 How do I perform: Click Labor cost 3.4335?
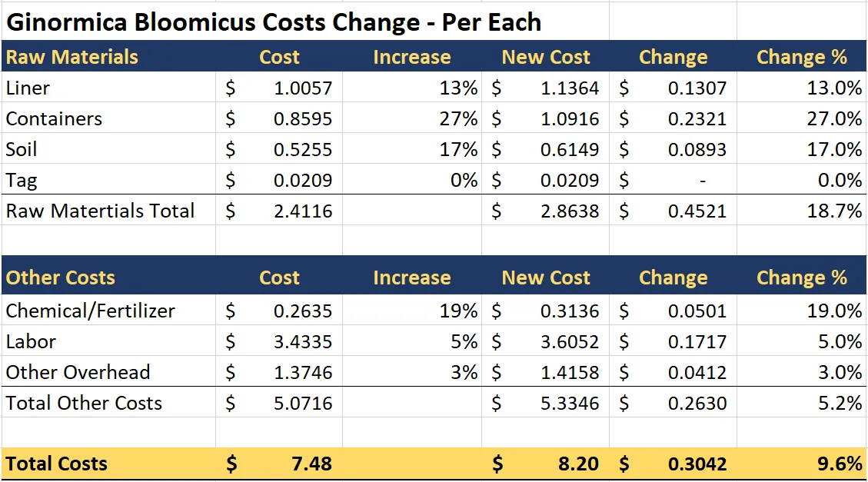coord(303,341)
